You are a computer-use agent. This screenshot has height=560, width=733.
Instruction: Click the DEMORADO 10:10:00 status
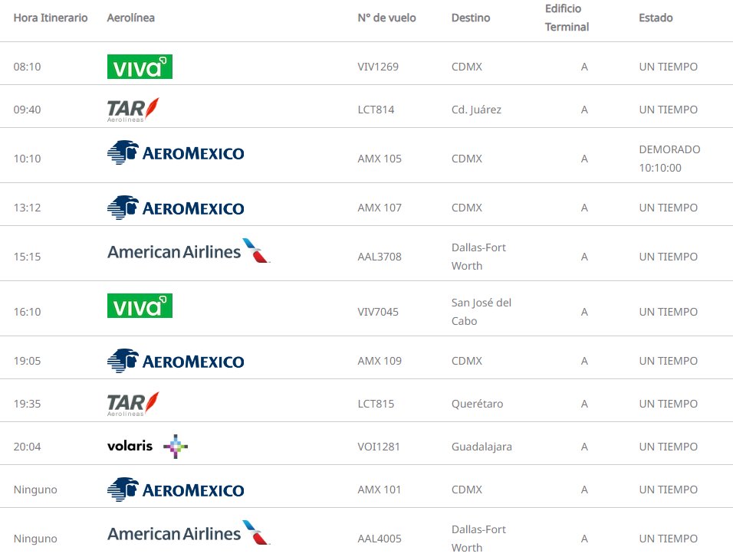pyautogui.click(x=669, y=159)
